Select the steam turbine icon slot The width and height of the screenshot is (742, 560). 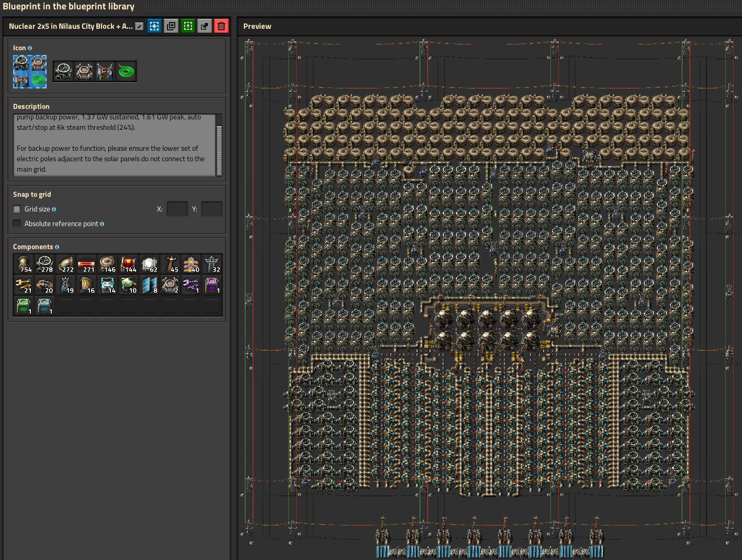click(63, 71)
